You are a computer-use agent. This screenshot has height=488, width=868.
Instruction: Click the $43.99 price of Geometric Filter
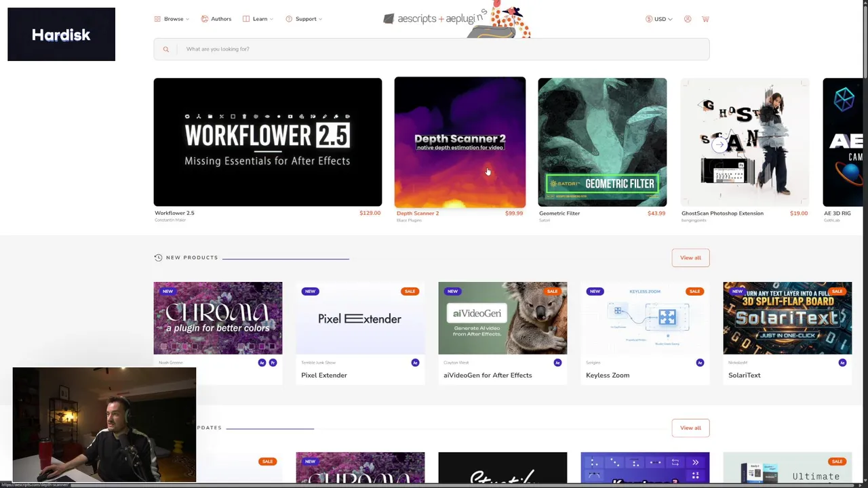point(656,213)
